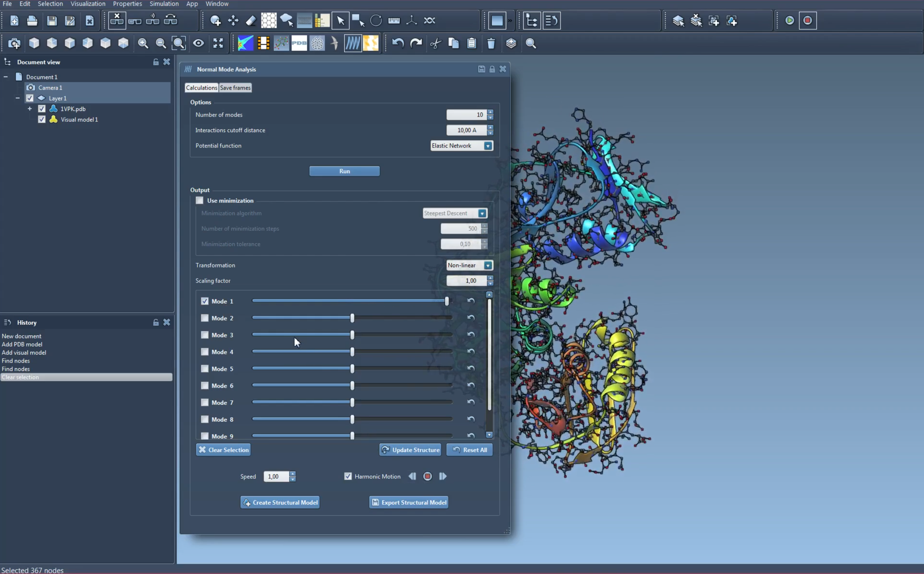Open the Simulation menu
This screenshot has width=924, height=574.
click(164, 4)
